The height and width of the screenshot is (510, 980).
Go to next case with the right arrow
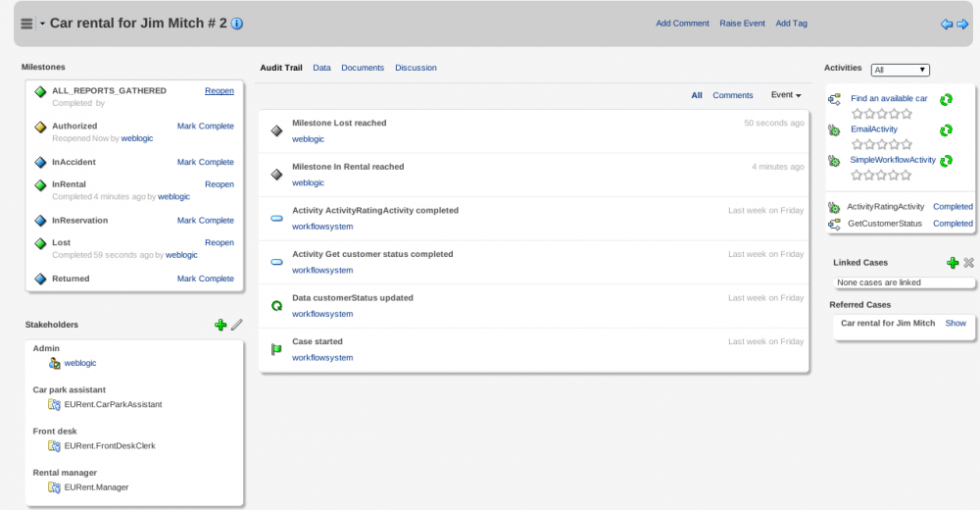click(x=962, y=25)
